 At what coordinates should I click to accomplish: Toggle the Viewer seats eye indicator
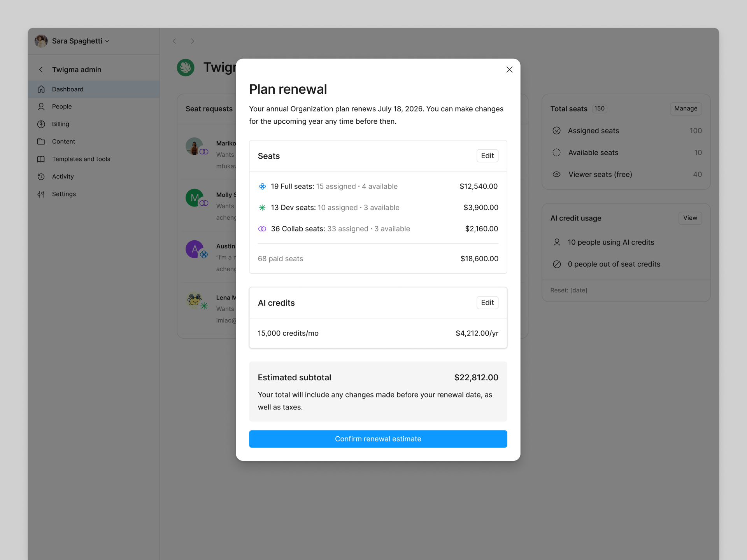click(x=557, y=174)
